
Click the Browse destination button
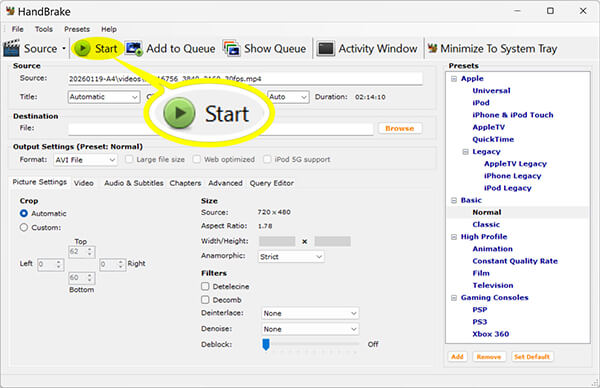[400, 128]
